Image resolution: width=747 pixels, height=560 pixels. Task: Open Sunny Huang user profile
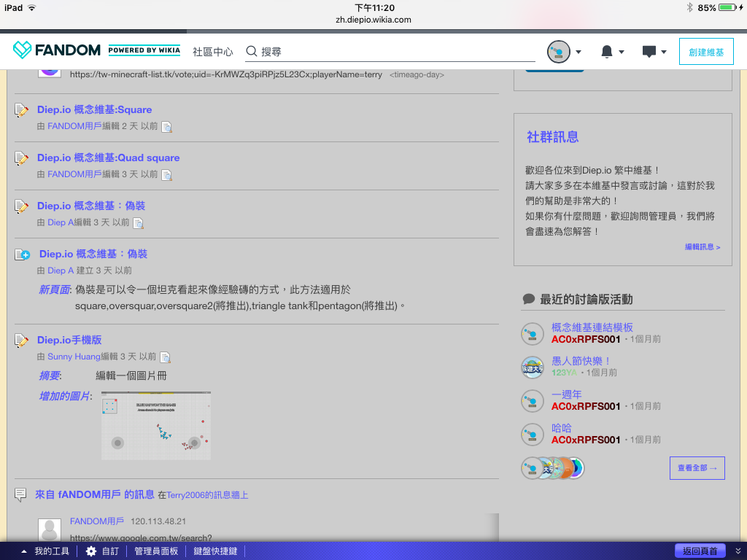point(74,357)
